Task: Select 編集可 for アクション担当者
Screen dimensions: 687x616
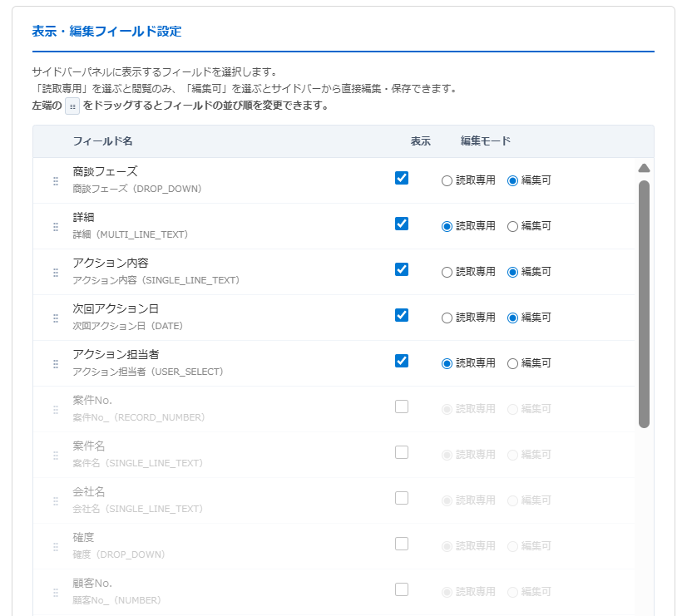Action: click(x=512, y=364)
